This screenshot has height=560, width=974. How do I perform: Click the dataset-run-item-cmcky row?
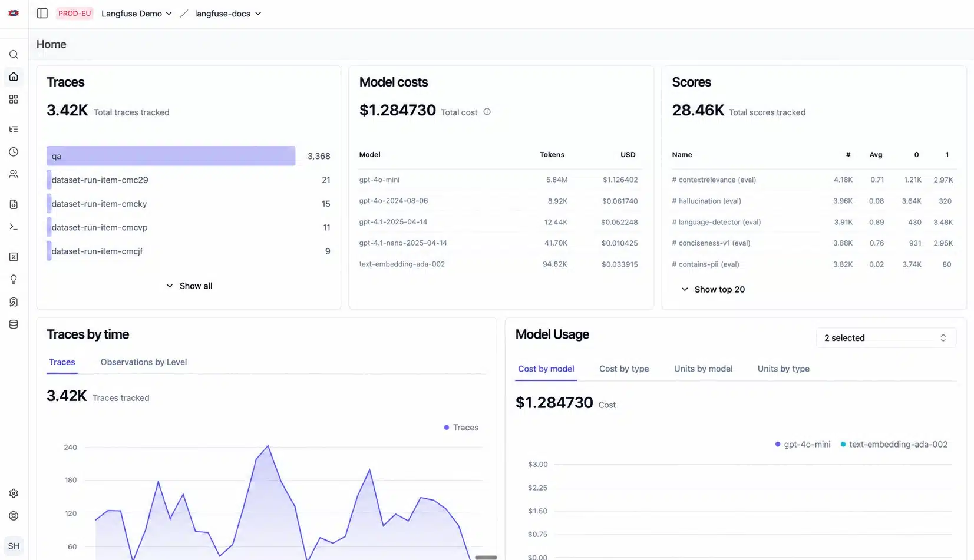(x=189, y=204)
